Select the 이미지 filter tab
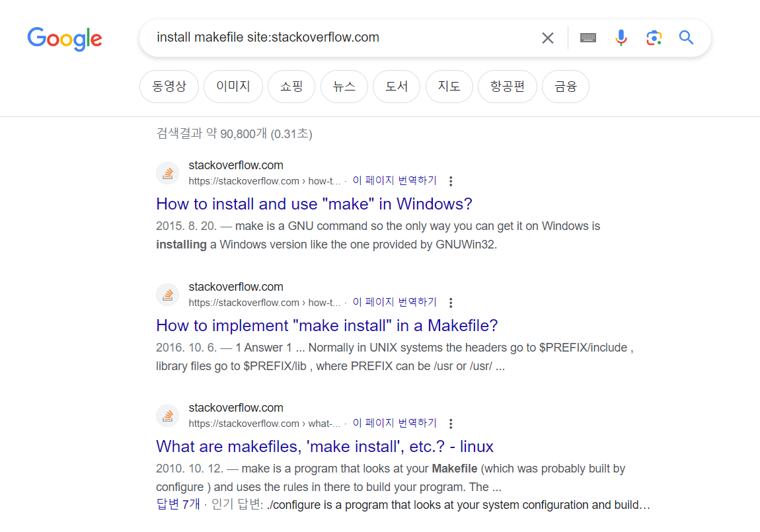This screenshot has width=760, height=532. coord(233,87)
